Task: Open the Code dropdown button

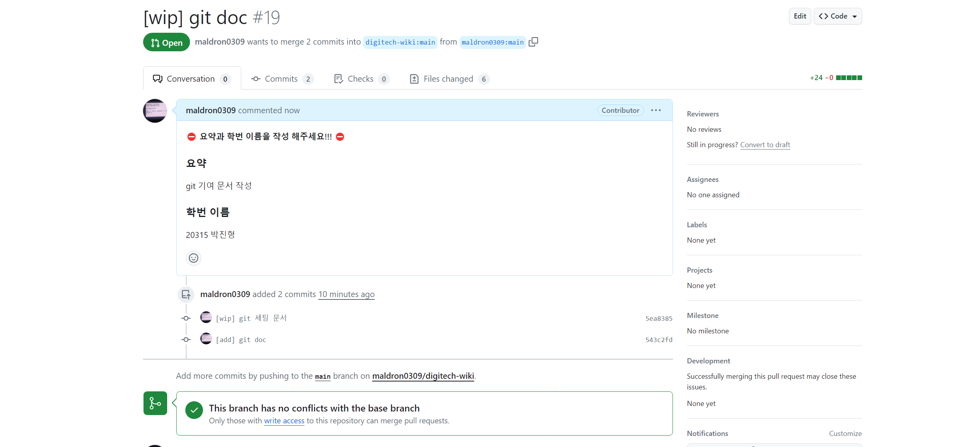Action: [x=837, y=16]
